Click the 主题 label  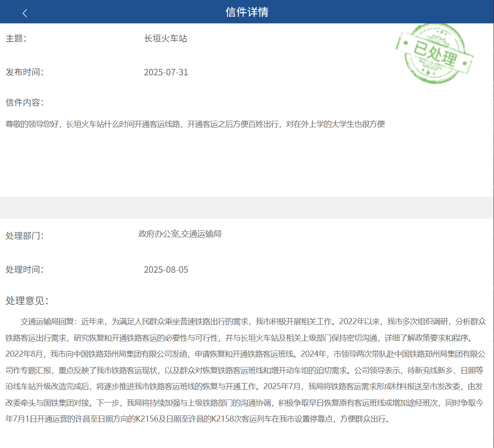coord(16,39)
